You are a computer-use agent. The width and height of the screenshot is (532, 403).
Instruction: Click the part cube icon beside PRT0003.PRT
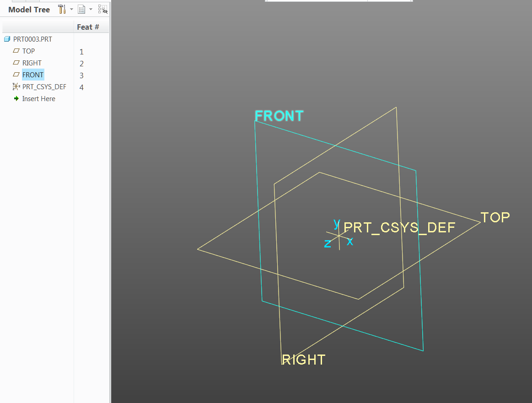click(7, 39)
